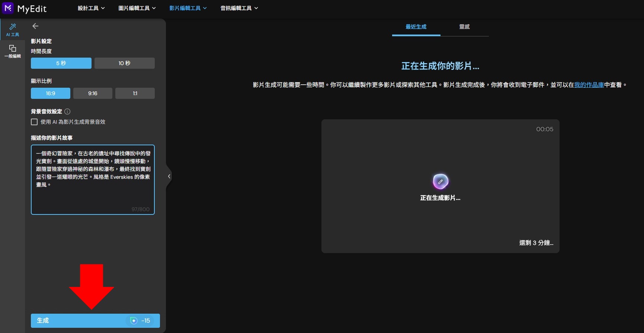Select the 5 秒 duration option

coord(61,63)
